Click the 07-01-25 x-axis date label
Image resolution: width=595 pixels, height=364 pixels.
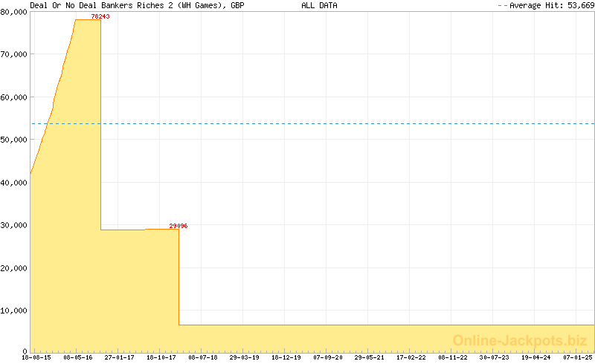(578, 357)
